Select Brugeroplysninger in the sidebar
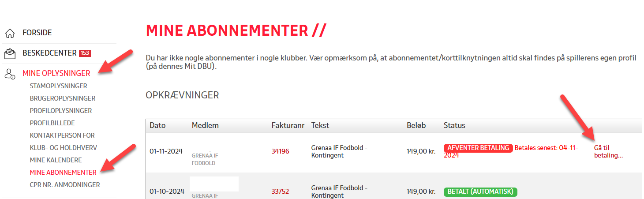This screenshot has width=644, height=199. click(62, 98)
